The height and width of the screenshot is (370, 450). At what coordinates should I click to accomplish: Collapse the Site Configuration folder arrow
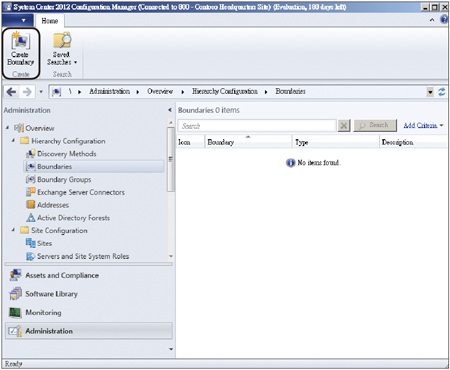pyautogui.click(x=13, y=230)
